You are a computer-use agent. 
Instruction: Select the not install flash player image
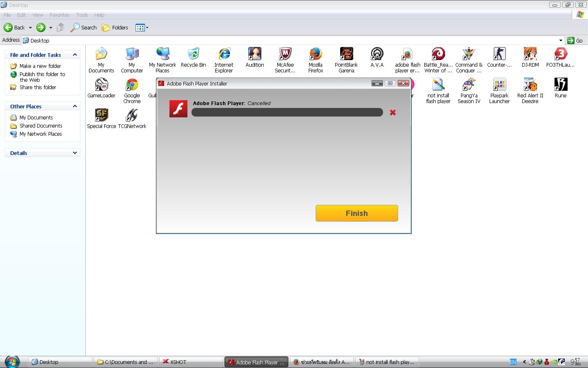point(438,91)
